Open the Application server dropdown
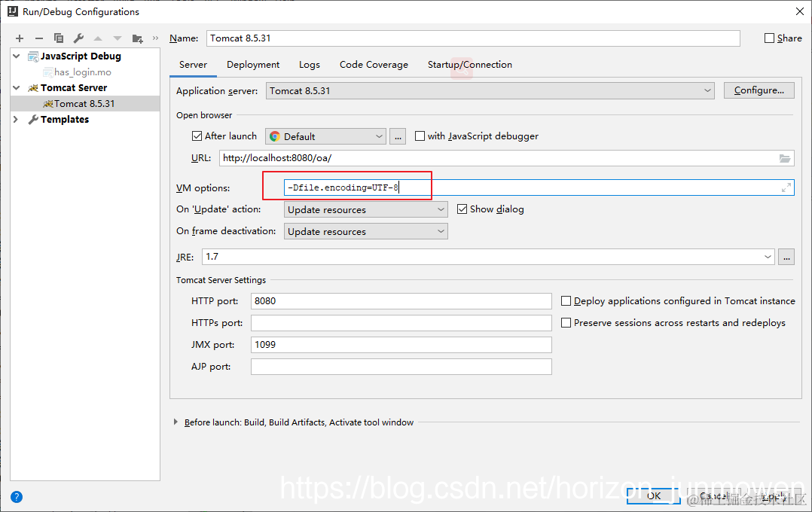The height and width of the screenshot is (512, 812). coord(490,90)
